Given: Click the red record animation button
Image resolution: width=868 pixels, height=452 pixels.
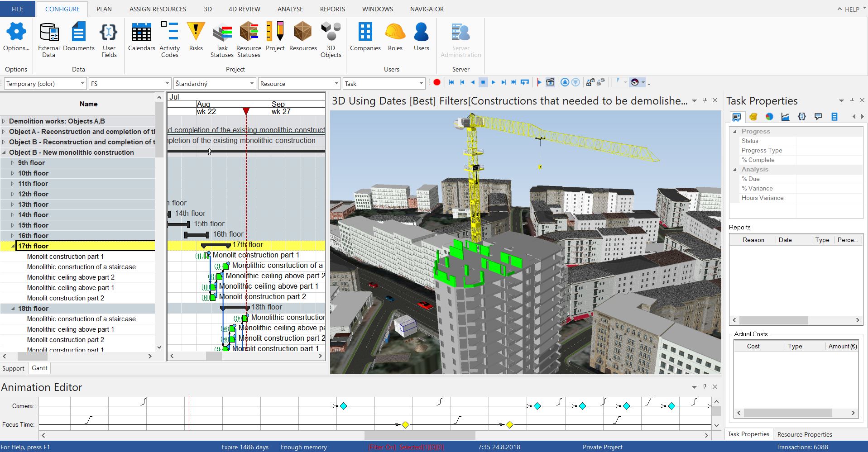Looking at the screenshot, I should click(437, 82).
